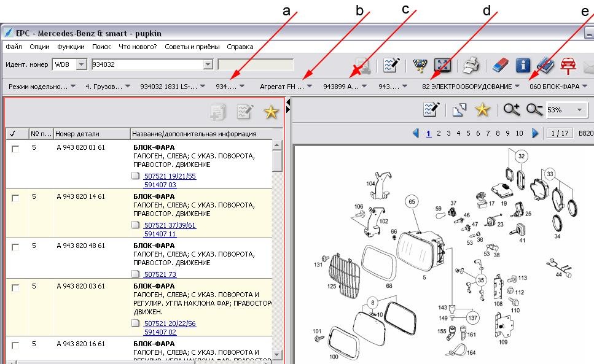Click the notes pencil icon above the diagram

[x=431, y=110]
